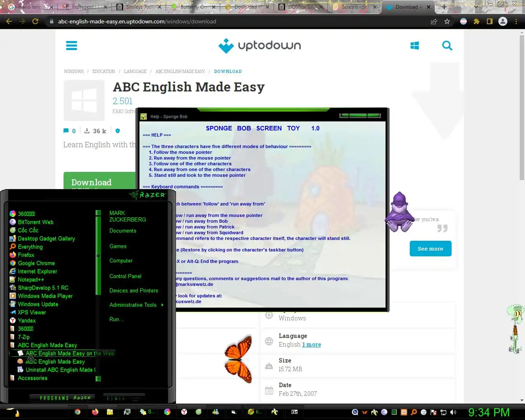Click PROGRAMS button at Start menu bottom
Image resolution: width=525 pixels, height=420 pixels.
pos(62,397)
